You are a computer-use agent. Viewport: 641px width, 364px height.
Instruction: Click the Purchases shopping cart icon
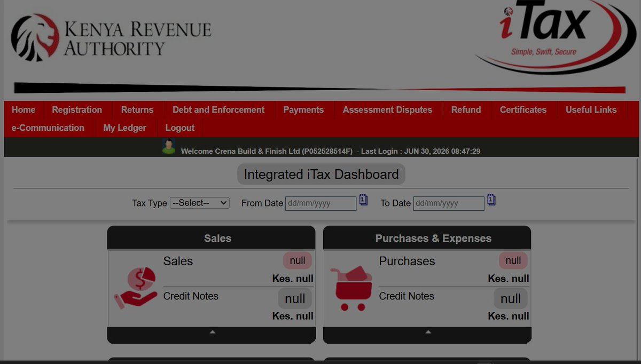(351, 288)
